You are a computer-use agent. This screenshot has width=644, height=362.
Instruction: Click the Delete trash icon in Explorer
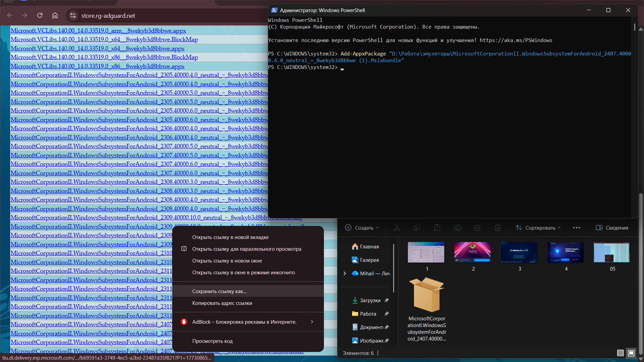[x=497, y=228]
